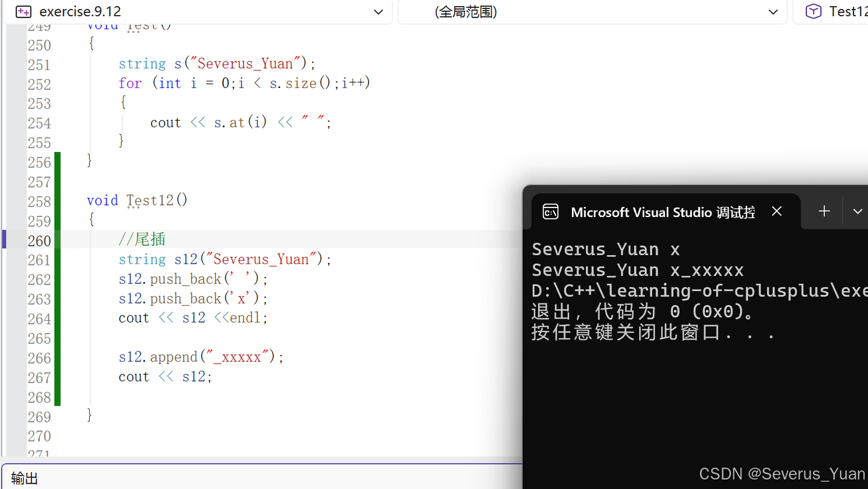The height and width of the screenshot is (489, 868).
Task: Click line number 267 in the gutter
Action: (x=39, y=377)
